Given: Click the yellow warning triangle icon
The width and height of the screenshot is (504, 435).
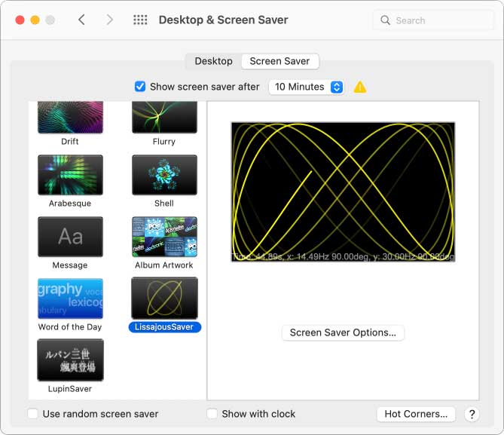Looking at the screenshot, I should [360, 87].
